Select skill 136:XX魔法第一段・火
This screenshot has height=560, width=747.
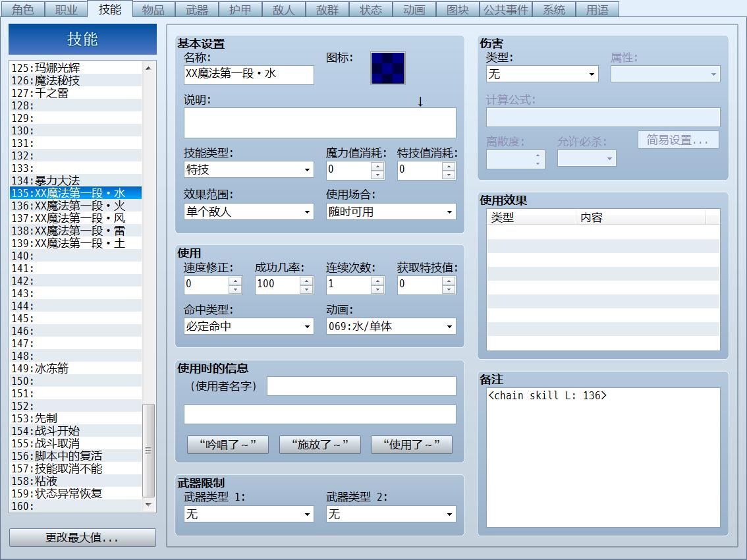click(x=76, y=206)
